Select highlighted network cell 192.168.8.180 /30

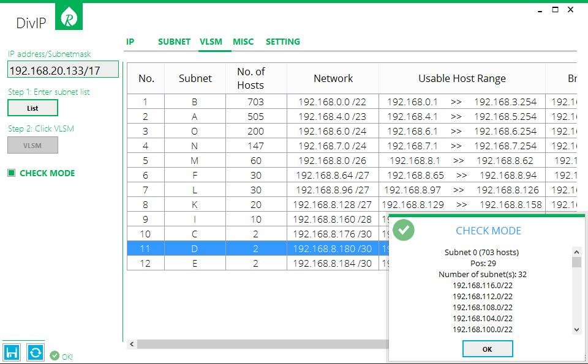[x=333, y=248]
